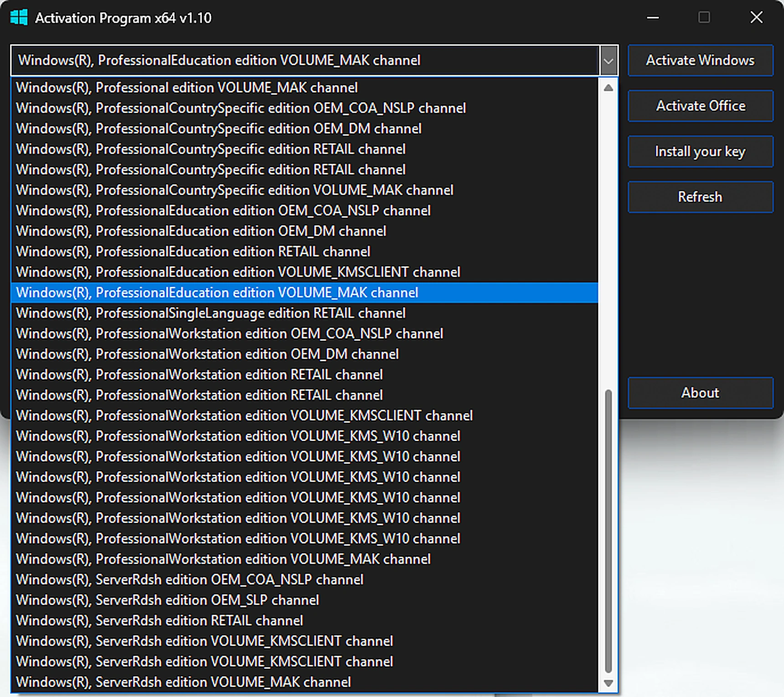Open the About window
Image resolution: width=784 pixels, height=697 pixels.
click(x=700, y=393)
